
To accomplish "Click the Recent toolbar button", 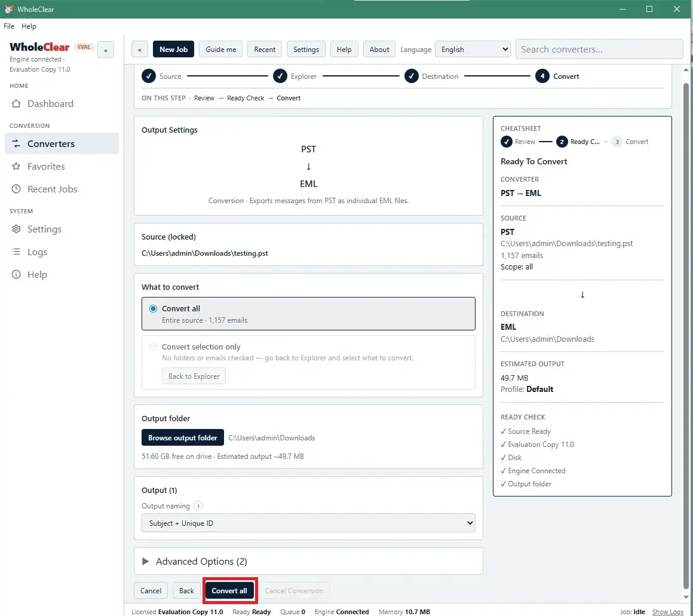I will (264, 50).
